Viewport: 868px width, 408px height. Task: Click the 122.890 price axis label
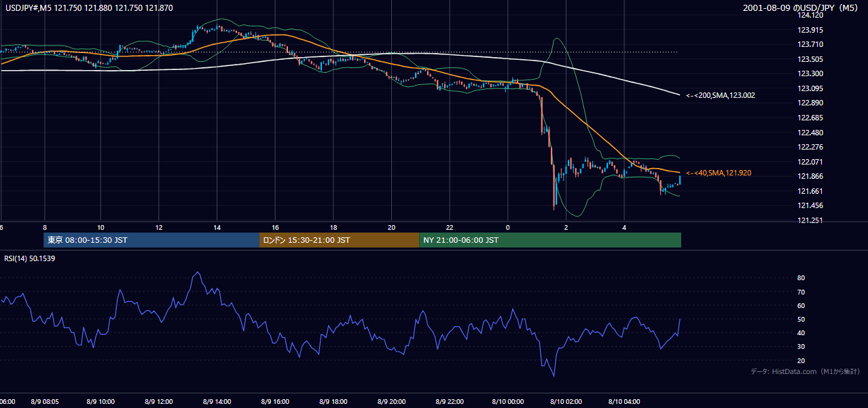(811, 103)
